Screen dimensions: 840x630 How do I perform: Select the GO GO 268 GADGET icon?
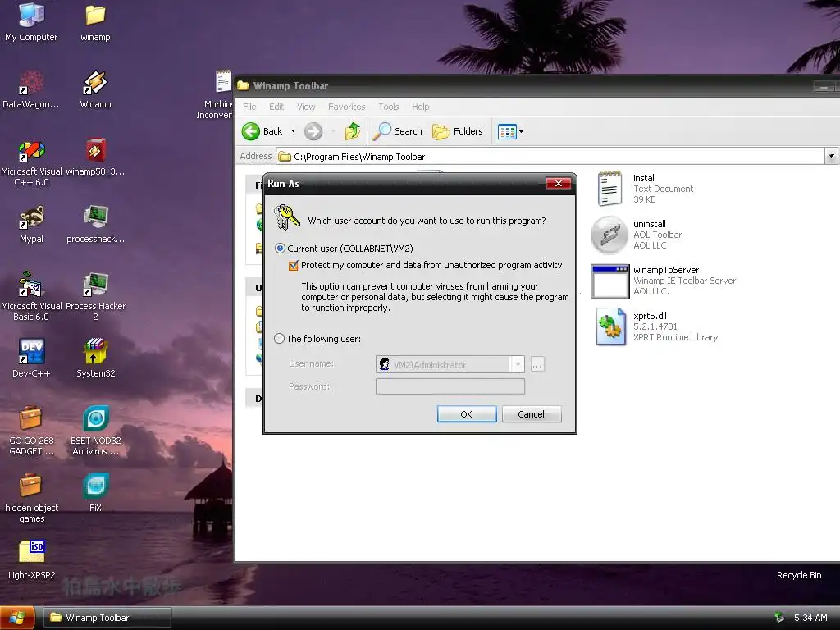tap(31, 431)
